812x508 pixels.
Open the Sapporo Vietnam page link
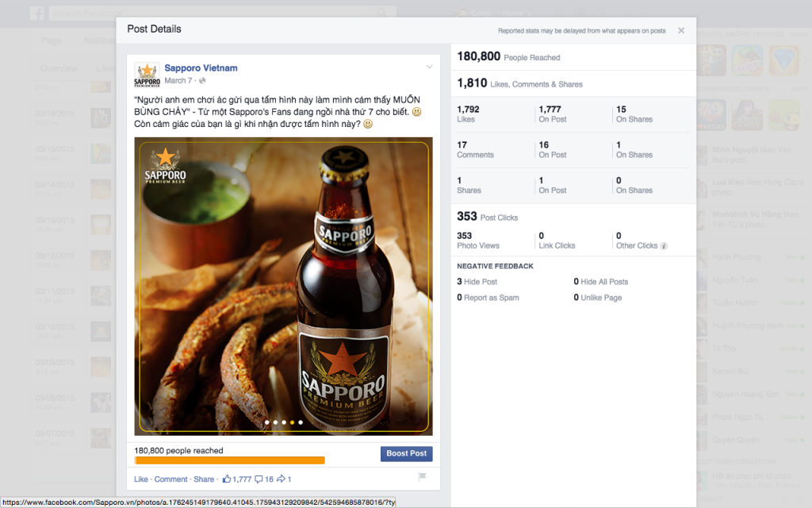(201, 68)
